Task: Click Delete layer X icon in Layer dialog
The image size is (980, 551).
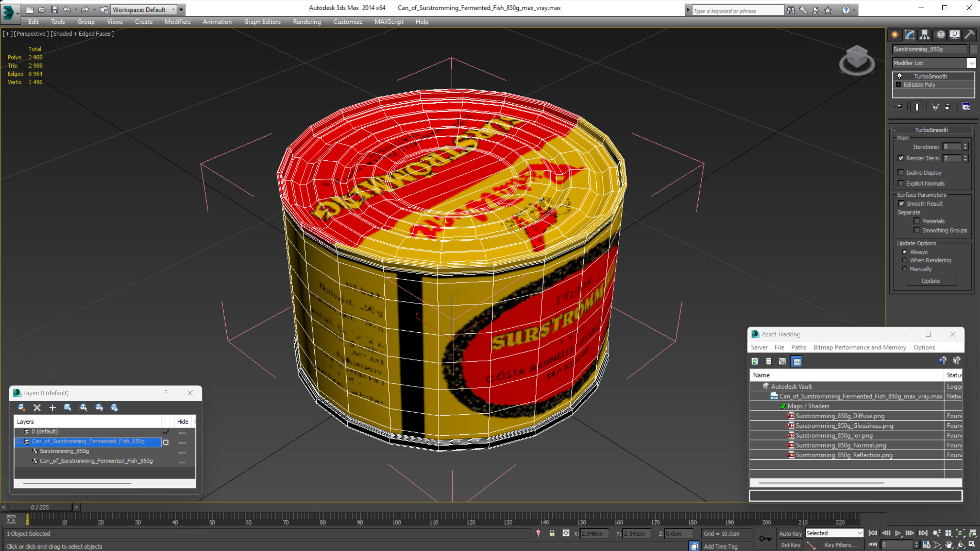Action: tap(37, 407)
